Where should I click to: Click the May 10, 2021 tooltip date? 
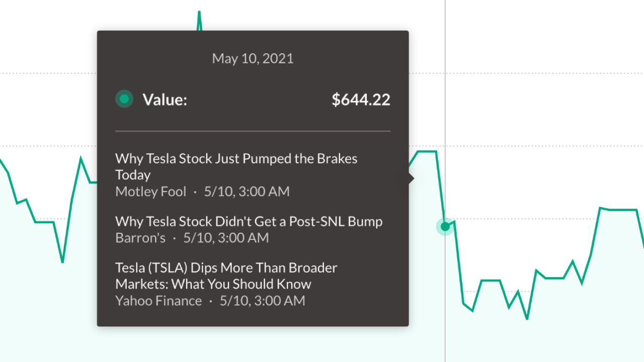coord(253,58)
